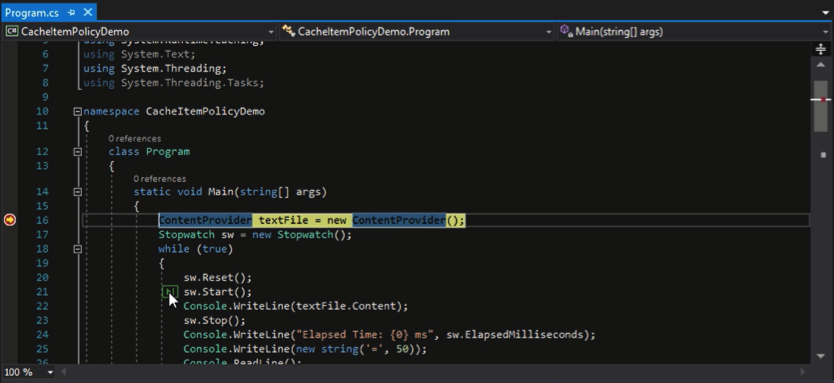
Task: Click line number 24 in the margin
Action: click(x=42, y=335)
